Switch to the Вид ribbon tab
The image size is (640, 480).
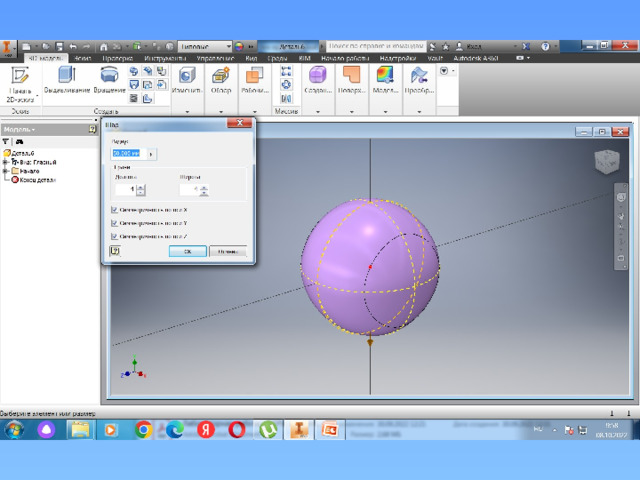251,59
